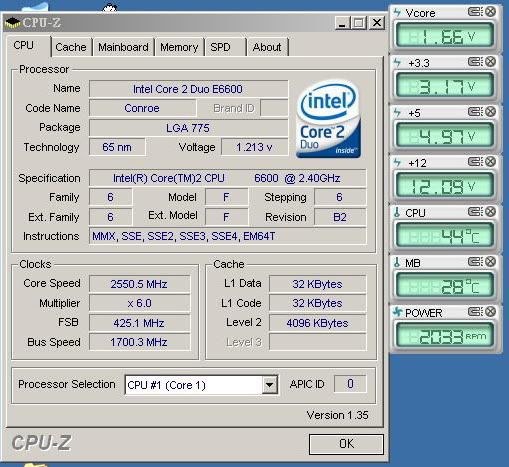Click the 12.09 V readout display
The height and width of the screenshot is (467, 509).
444,186
